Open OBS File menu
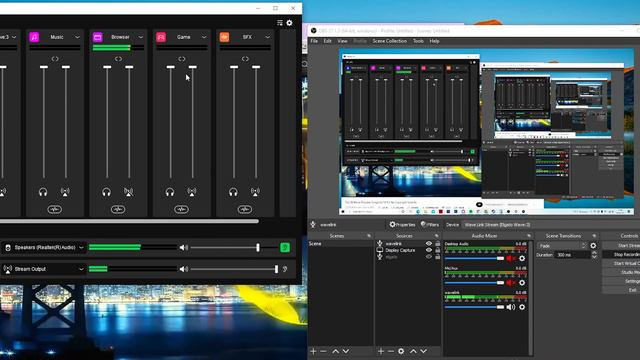This screenshot has width=640, height=360. pyautogui.click(x=314, y=41)
